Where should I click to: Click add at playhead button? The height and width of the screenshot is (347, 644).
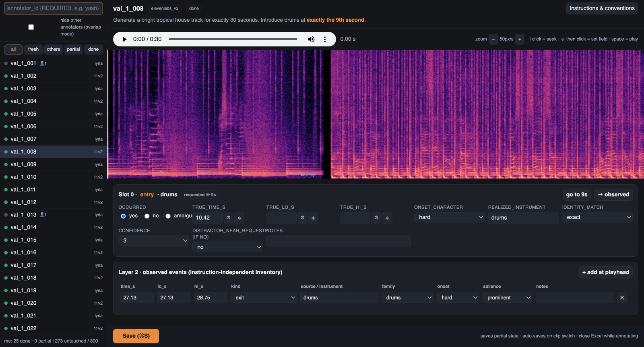[606, 272]
